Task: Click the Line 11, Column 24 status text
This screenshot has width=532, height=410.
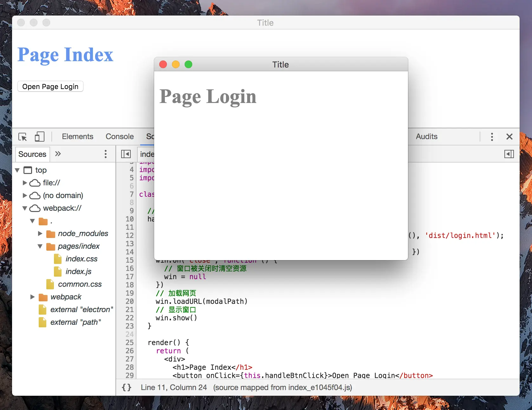Action: 174,387
